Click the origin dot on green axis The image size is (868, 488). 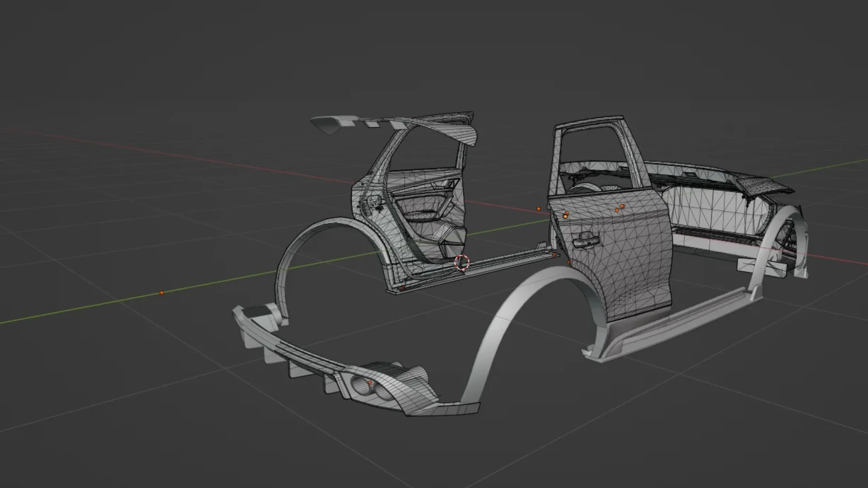(x=162, y=293)
